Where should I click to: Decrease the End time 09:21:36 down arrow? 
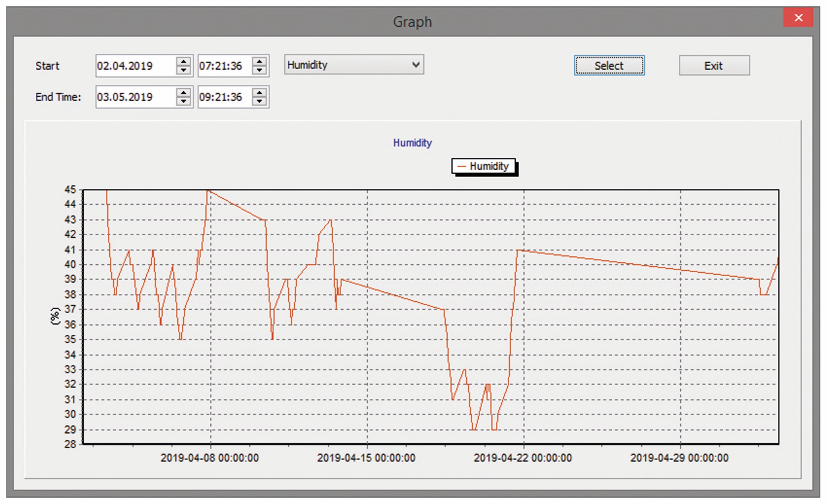259,101
